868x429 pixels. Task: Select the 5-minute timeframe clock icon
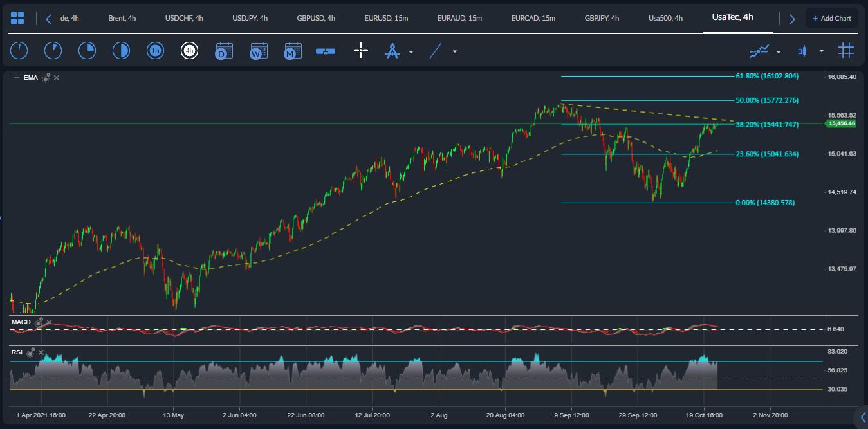click(53, 51)
